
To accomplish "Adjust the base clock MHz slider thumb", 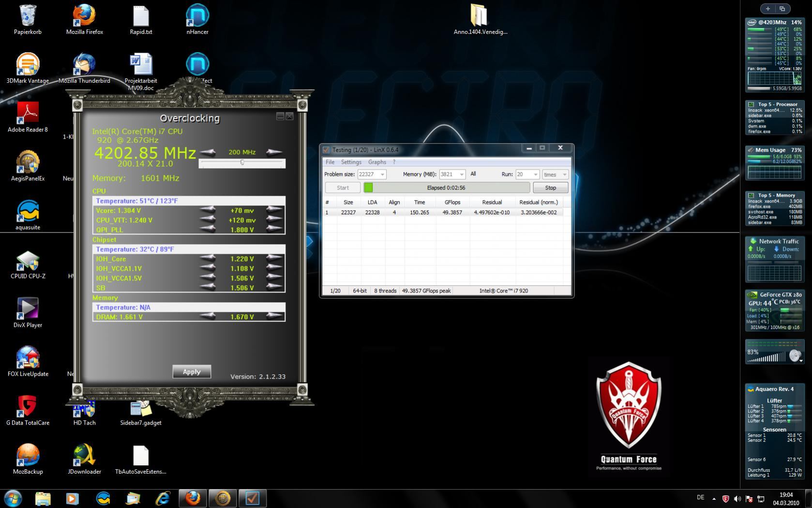I will pos(242,163).
